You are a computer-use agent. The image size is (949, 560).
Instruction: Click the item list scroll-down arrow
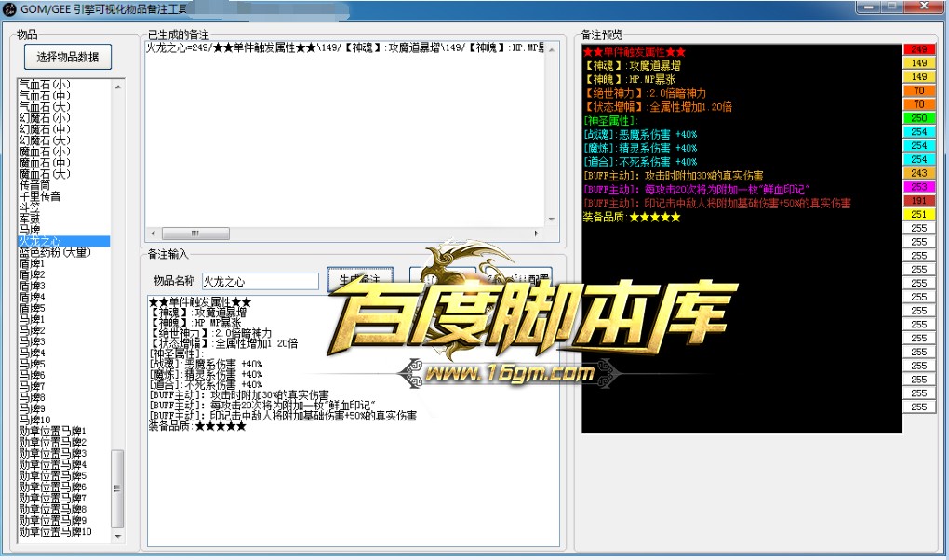coord(118,537)
